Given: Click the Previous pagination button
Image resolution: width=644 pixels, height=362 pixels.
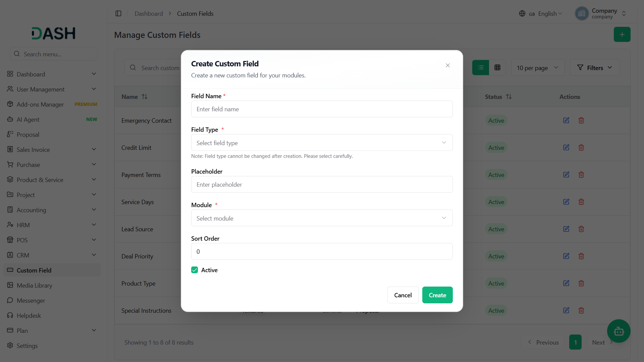Looking at the screenshot, I should pyautogui.click(x=543, y=342).
